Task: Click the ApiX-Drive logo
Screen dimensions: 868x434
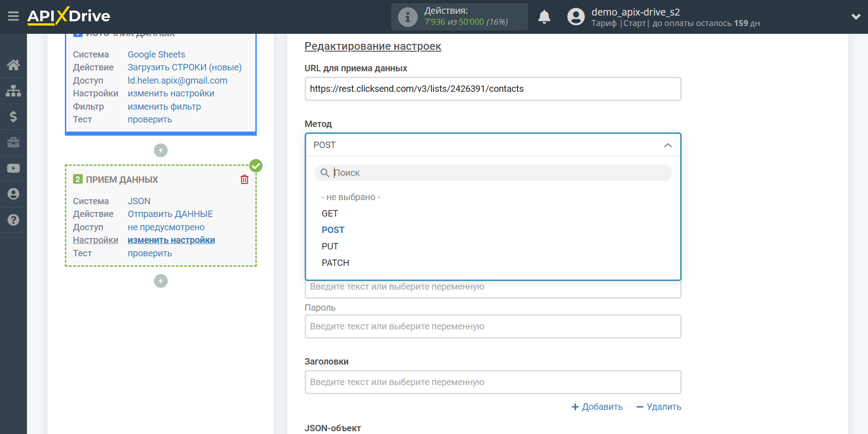Action: point(69,16)
